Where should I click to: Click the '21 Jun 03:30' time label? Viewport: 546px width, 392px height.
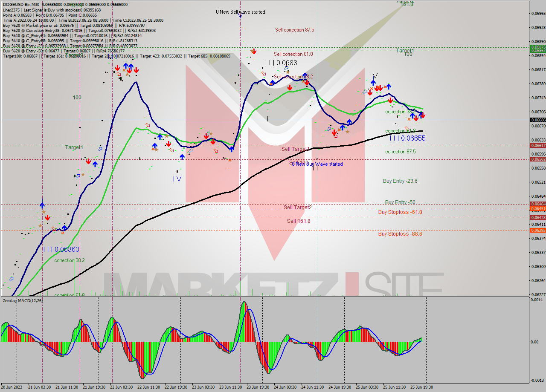(x=39, y=387)
